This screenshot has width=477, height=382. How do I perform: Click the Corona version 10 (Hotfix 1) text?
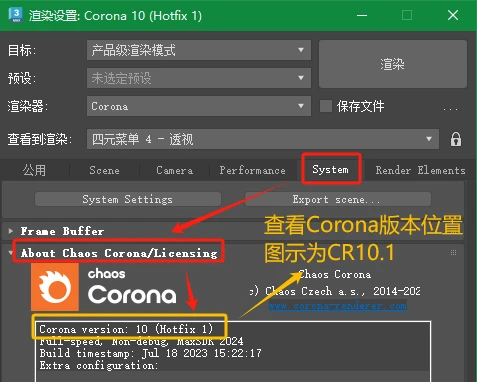pos(126,329)
